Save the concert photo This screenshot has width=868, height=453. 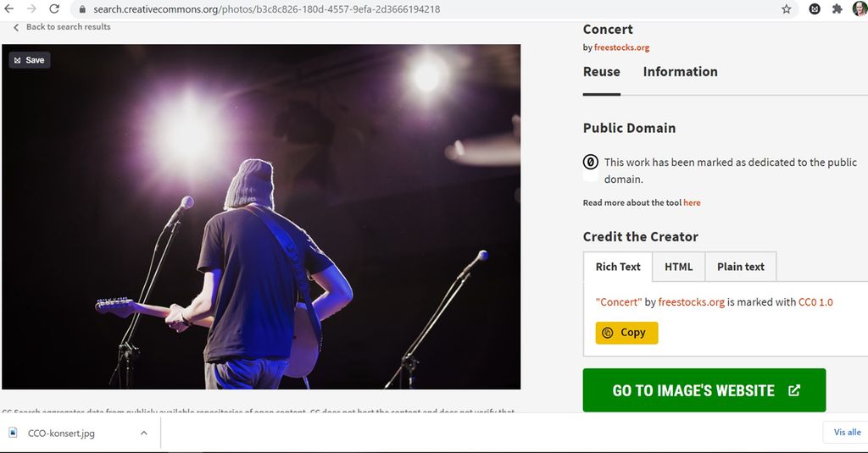30,60
